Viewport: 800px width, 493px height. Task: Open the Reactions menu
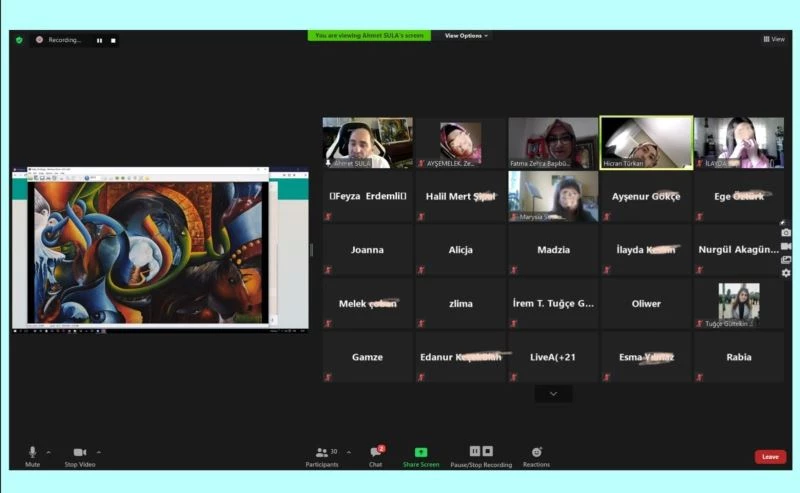(x=536, y=453)
